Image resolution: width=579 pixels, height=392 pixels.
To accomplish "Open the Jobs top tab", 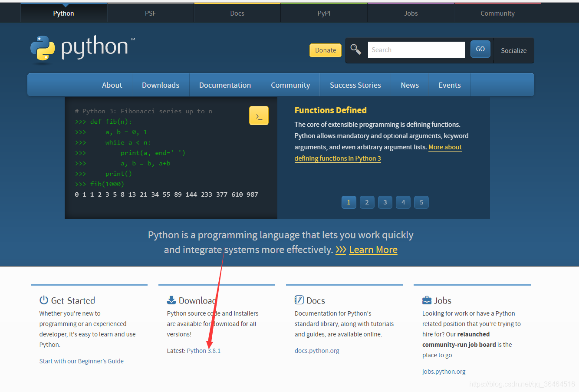I will (411, 13).
